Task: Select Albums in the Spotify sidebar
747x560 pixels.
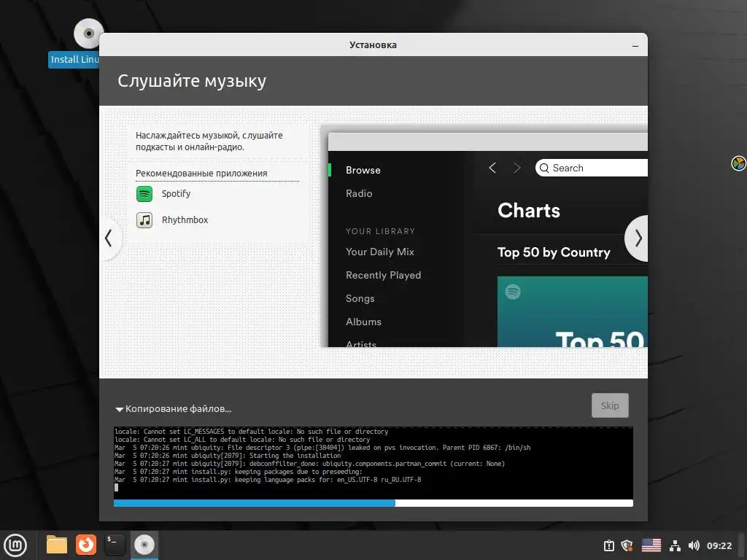Action: click(363, 322)
